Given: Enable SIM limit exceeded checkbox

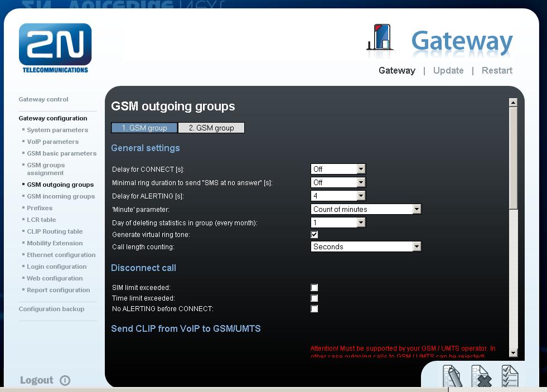Looking at the screenshot, I should (314, 287).
